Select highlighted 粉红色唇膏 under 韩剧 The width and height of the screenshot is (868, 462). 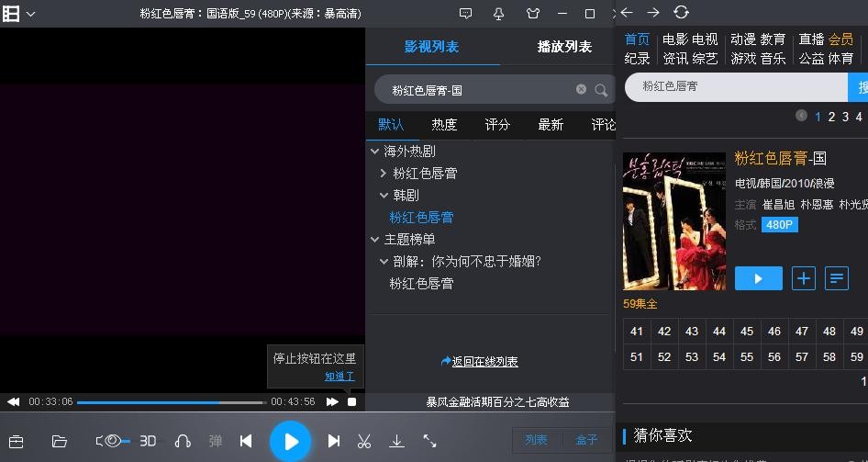coord(421,218)
